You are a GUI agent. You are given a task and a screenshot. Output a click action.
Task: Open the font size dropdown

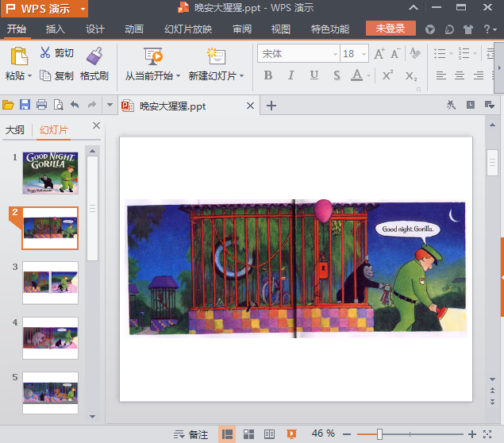pyautogui.click(x=363, y=54)
